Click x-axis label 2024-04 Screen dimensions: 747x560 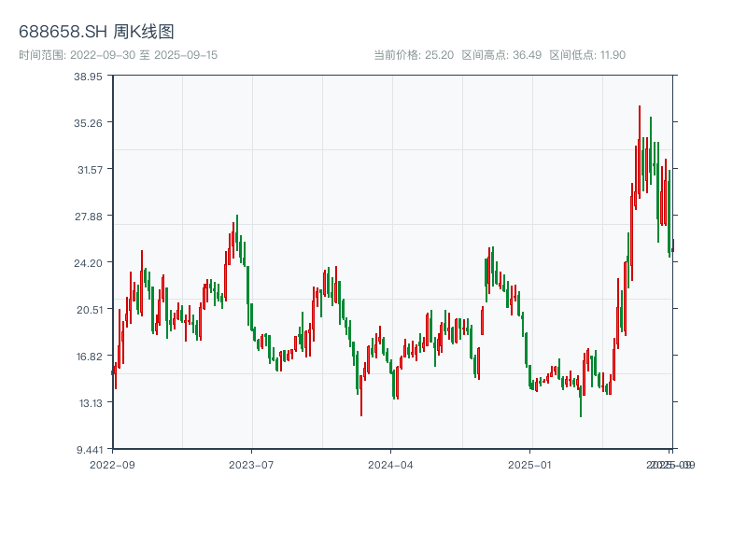click(x=390, y=465)
